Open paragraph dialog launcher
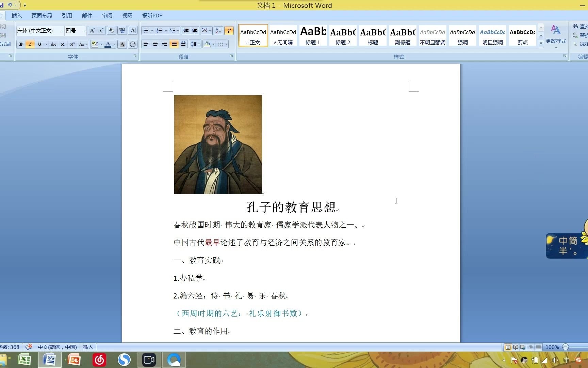This screenshot has height=368, width=588. (231, 56)
